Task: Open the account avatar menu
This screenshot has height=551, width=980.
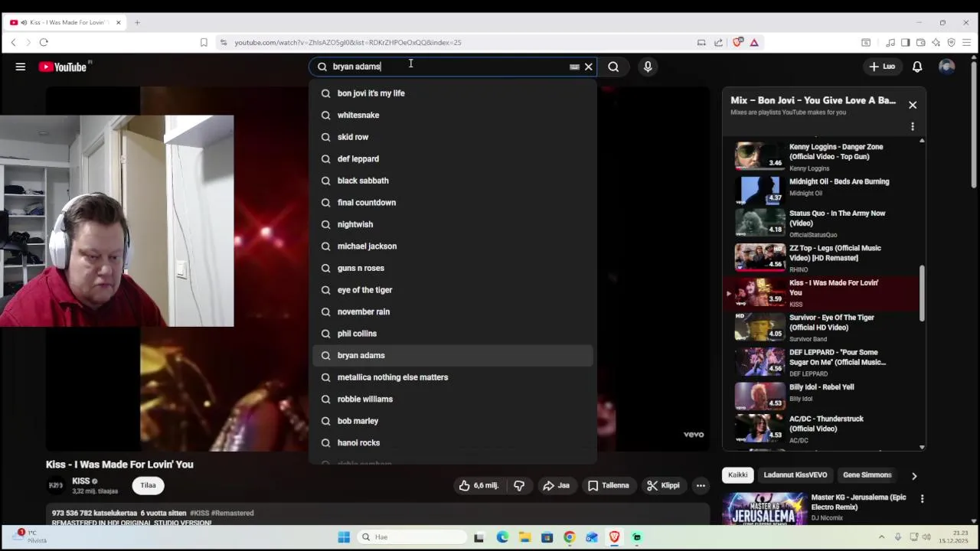Action: pos(947,67)
